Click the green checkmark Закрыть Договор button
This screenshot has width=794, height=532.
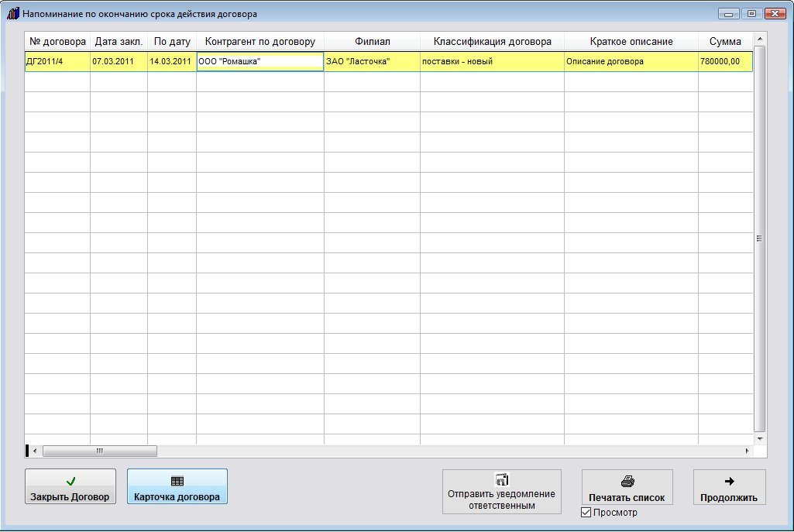click(x=70, y=487)
